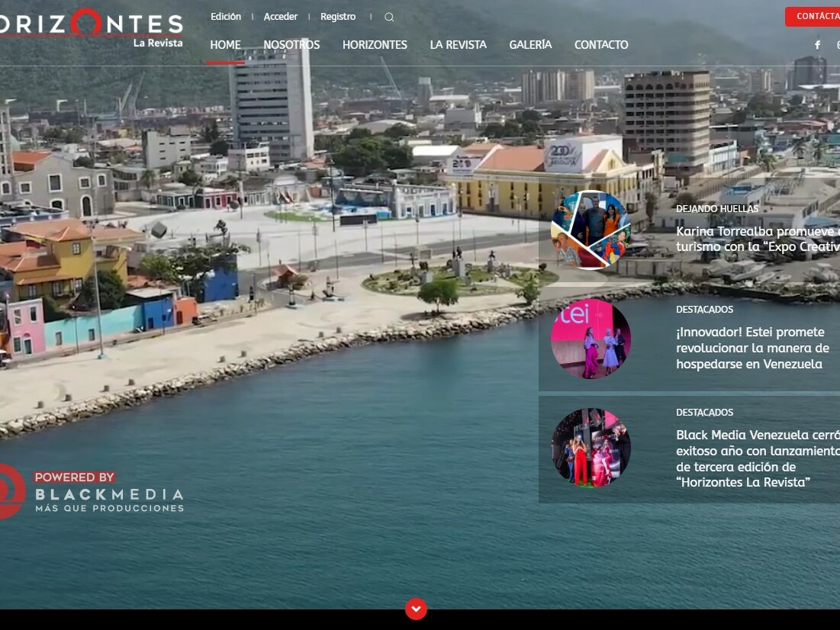Open the Estei article circular thumbnail
The image size is (840, 630).
coord(591,339)
